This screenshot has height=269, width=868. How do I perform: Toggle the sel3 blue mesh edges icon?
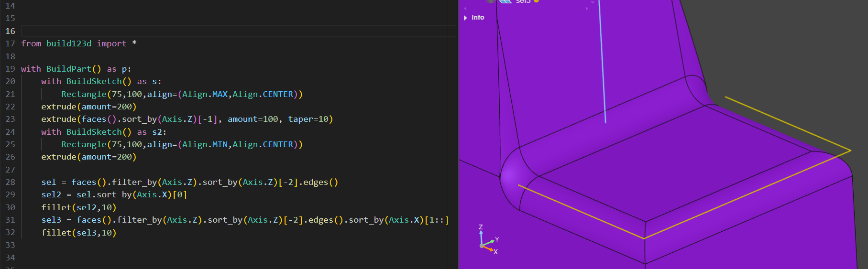pyautogui.click(x=505, y=1)
